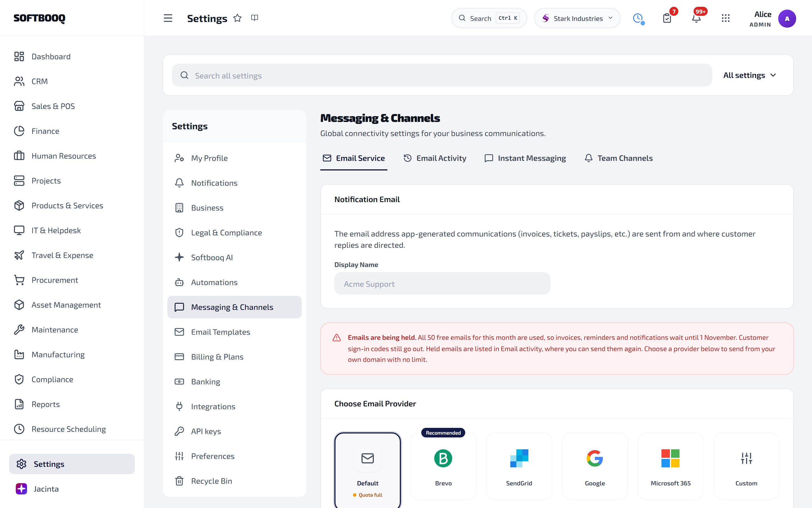Open Billing & Plans settings
This screenshot has width=812, height=508.
(x=235, y=357)
